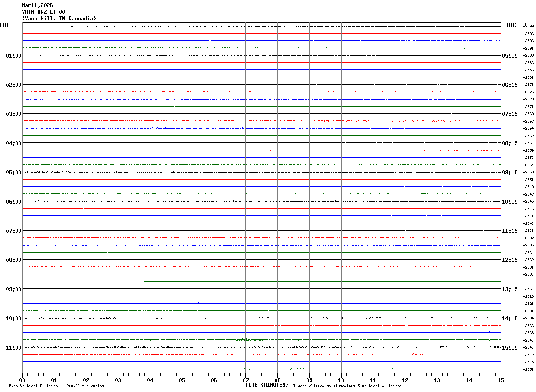Screen dimensions: 536x392
Task: Select the 08:00 EDT time label
Action: [x=14, y=260]
